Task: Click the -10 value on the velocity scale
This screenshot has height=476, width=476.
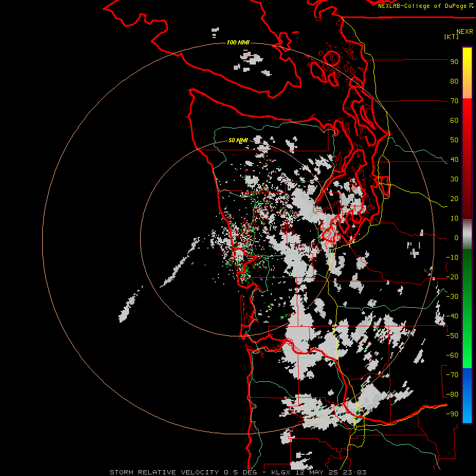Action: point(452,258)
